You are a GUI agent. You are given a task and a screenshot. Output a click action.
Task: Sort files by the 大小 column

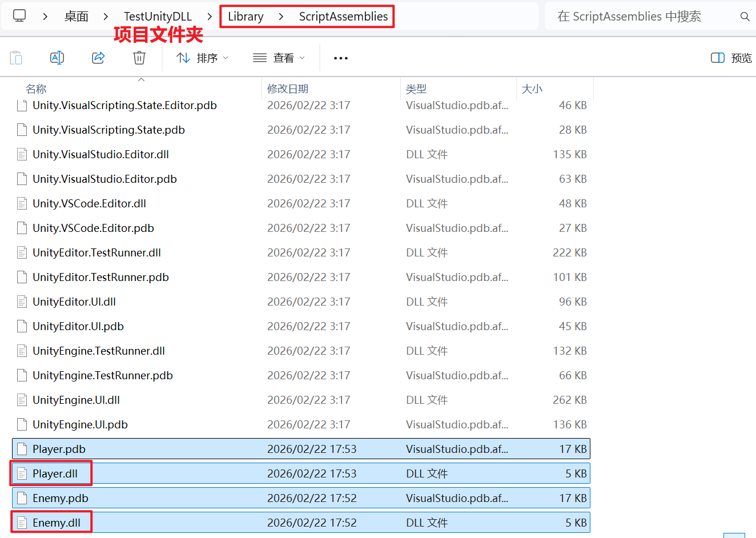tap(532, 89)
